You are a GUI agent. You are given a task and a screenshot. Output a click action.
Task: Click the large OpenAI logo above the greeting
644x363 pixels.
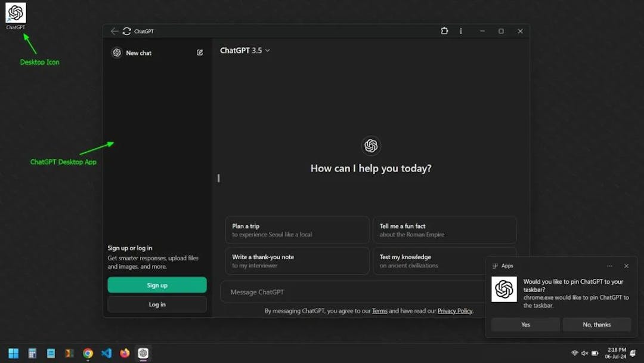(370, 145)
